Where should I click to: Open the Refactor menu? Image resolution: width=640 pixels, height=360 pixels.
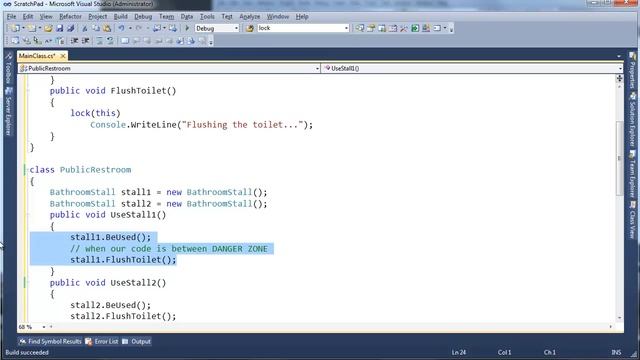pyautogui.click(x=70, y=16)
